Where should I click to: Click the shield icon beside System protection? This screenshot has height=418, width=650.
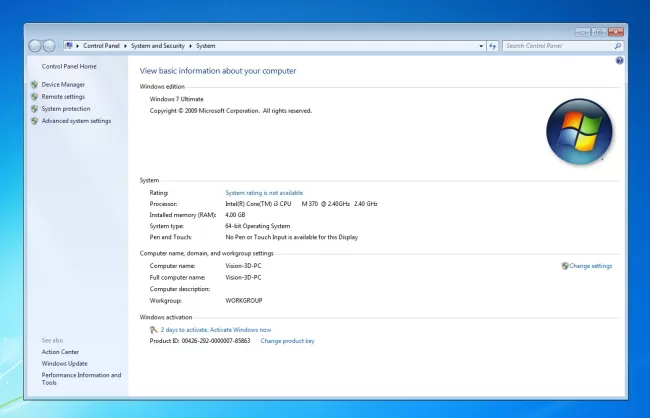coord(34,109)
